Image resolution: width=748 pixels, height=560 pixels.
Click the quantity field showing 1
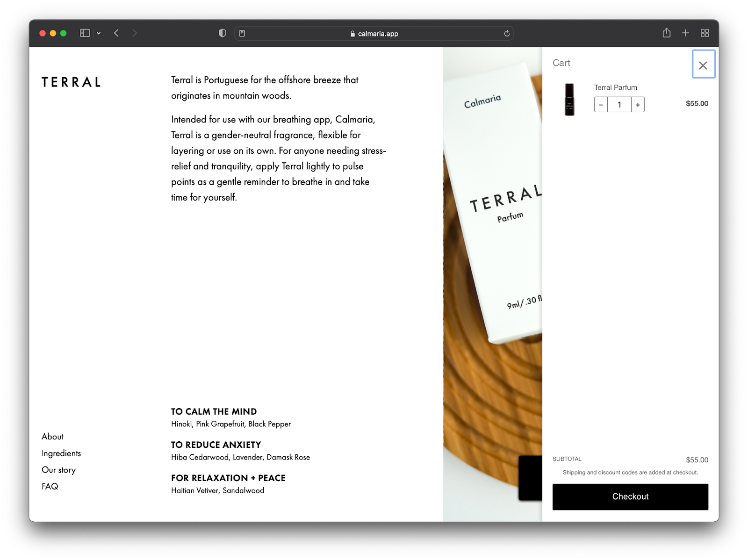pyautogui.click(x=619, y=105)
